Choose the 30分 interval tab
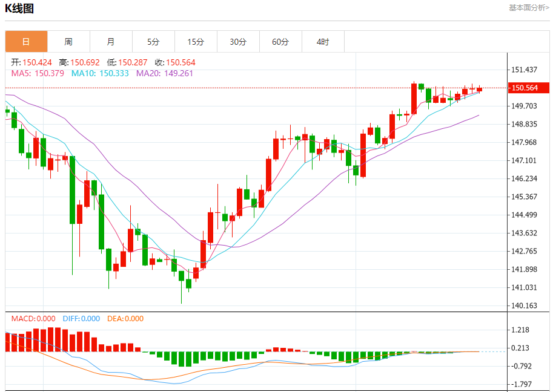553x392 pixels. tap(238, 42)
